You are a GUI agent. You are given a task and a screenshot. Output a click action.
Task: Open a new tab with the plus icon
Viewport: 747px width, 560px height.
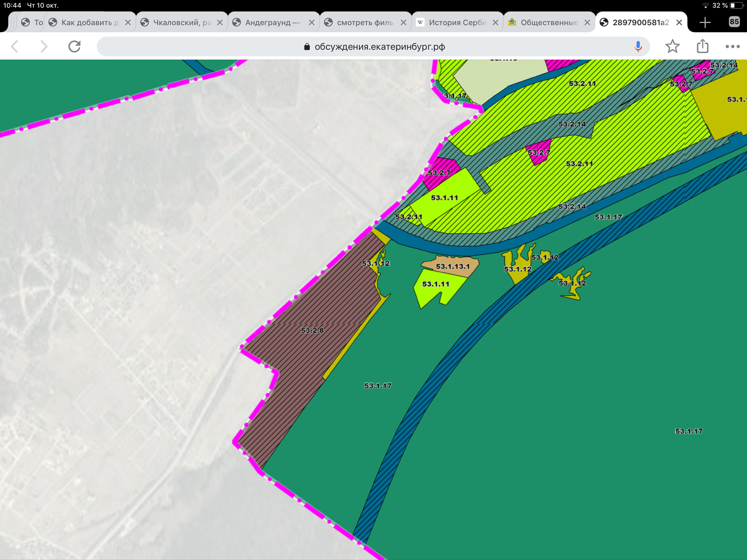705,23
